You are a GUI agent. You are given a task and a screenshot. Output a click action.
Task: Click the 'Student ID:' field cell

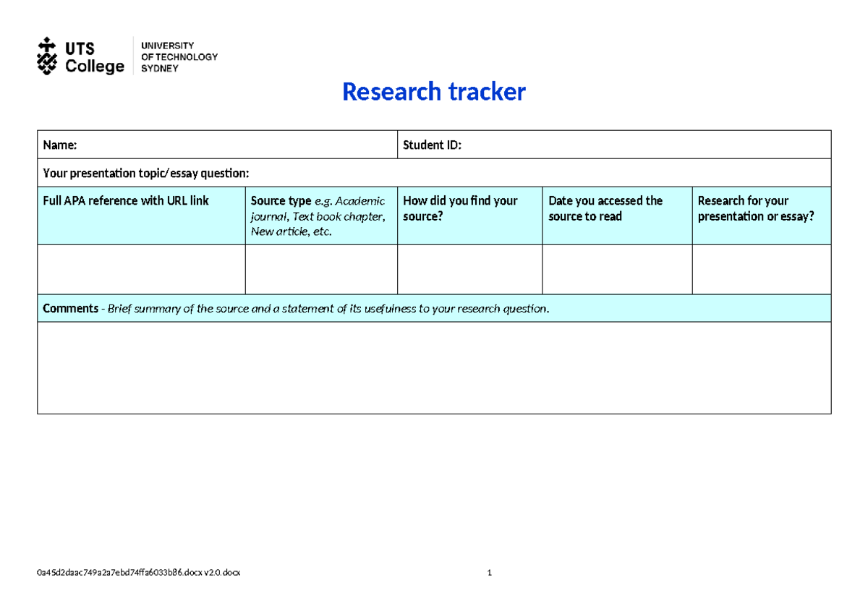coord(614,145)
